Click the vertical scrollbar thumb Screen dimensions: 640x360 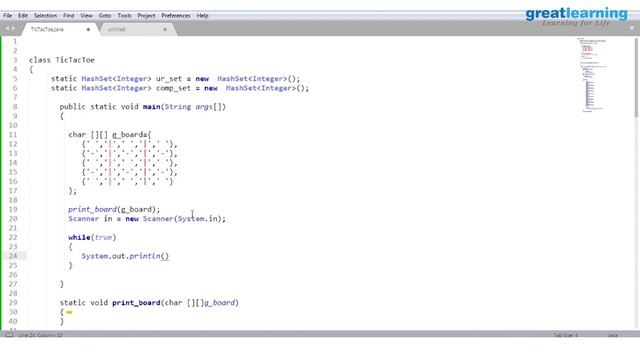[637, 78]
